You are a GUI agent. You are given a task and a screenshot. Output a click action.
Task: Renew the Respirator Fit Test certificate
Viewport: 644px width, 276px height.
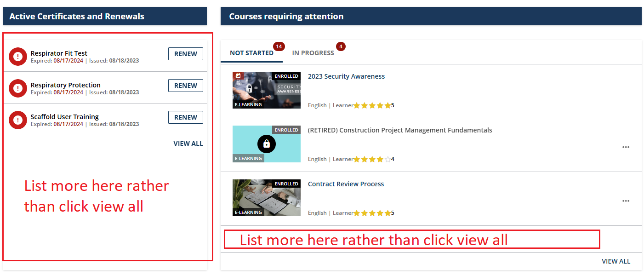[186, 54]
